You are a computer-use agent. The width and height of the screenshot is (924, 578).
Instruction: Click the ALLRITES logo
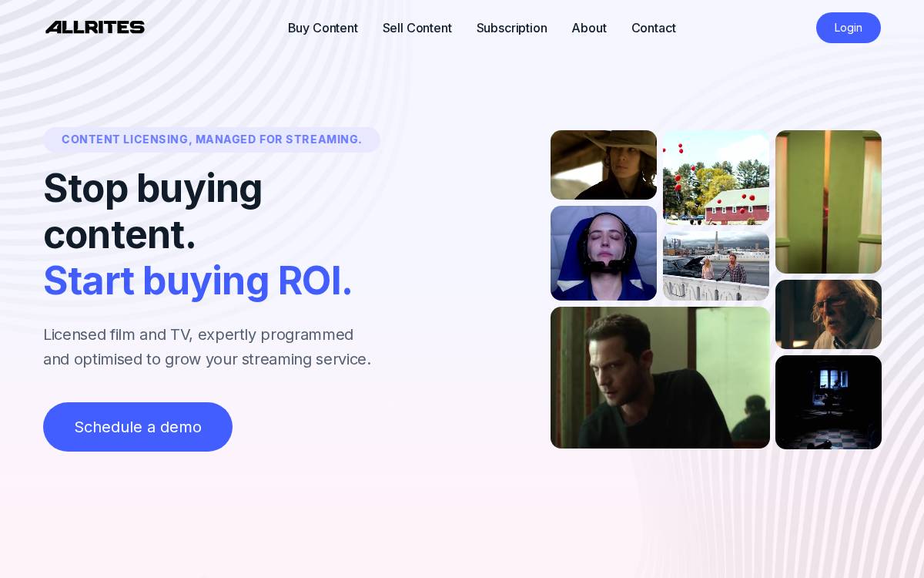tap(95, 28)
